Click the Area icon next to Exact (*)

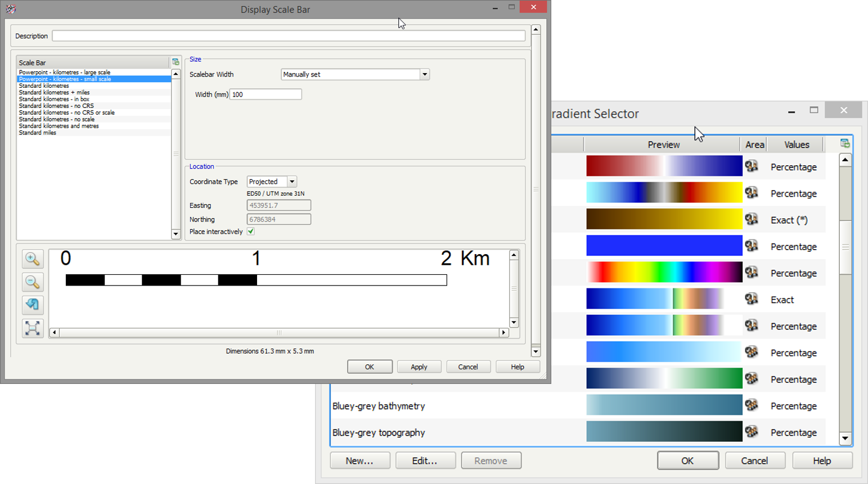click(752, 219)
